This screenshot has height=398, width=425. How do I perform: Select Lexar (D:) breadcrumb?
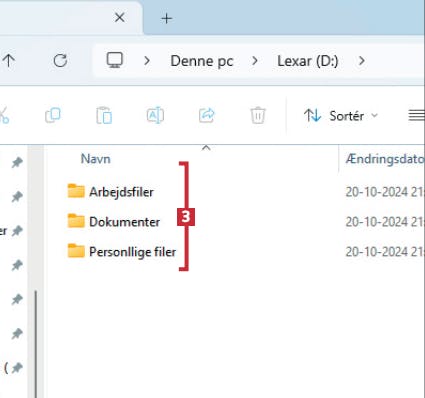[308, 61]
